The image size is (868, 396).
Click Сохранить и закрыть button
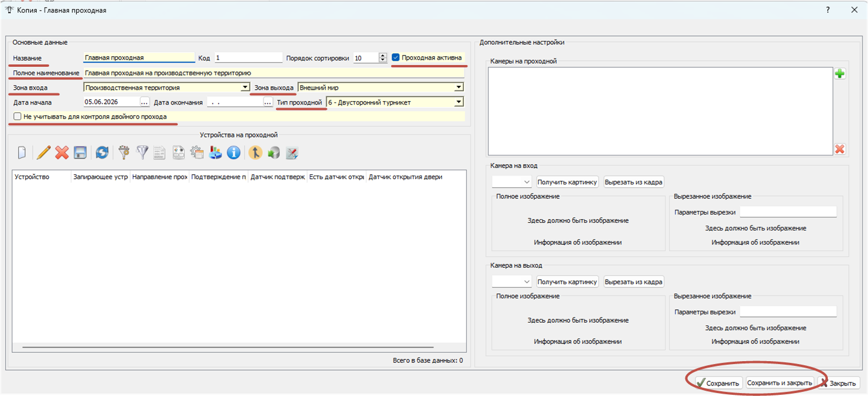780,383
